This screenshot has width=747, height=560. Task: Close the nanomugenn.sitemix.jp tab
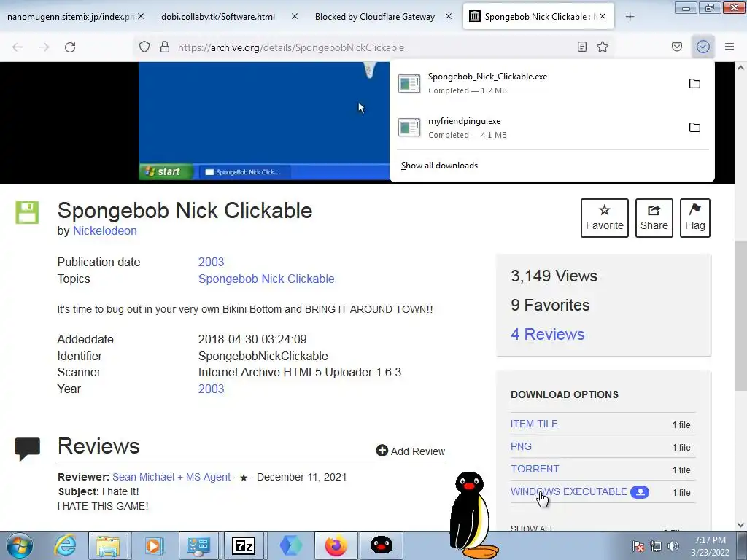coord(141,16)
